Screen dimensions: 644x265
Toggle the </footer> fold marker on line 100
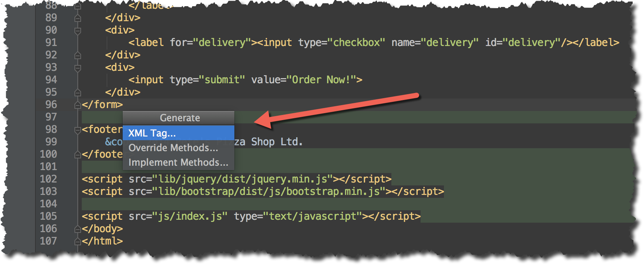point(77,155)
